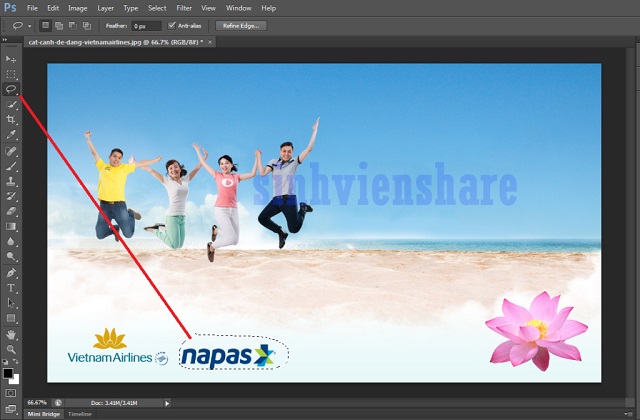Choose New selection mode
The width and height of the screenshot is (640, 420).
click(45, 26)
